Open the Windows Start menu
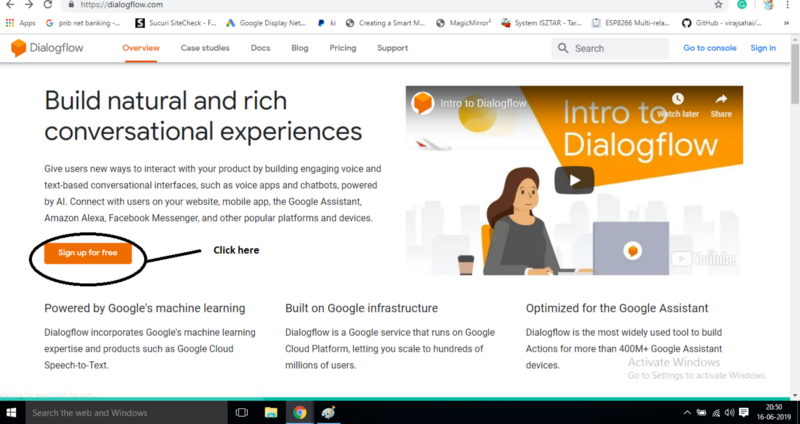This screenshot has height=424, width=800. click(11, 412)
